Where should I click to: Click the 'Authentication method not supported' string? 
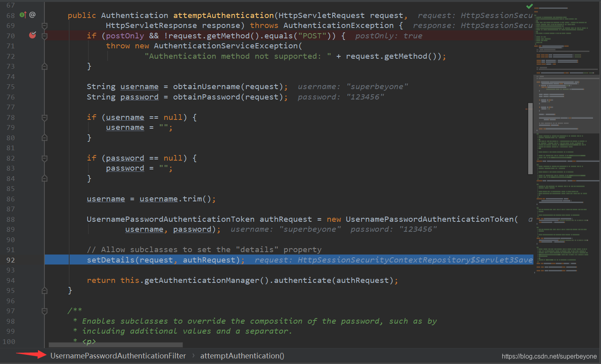click(x=238, y=56)
